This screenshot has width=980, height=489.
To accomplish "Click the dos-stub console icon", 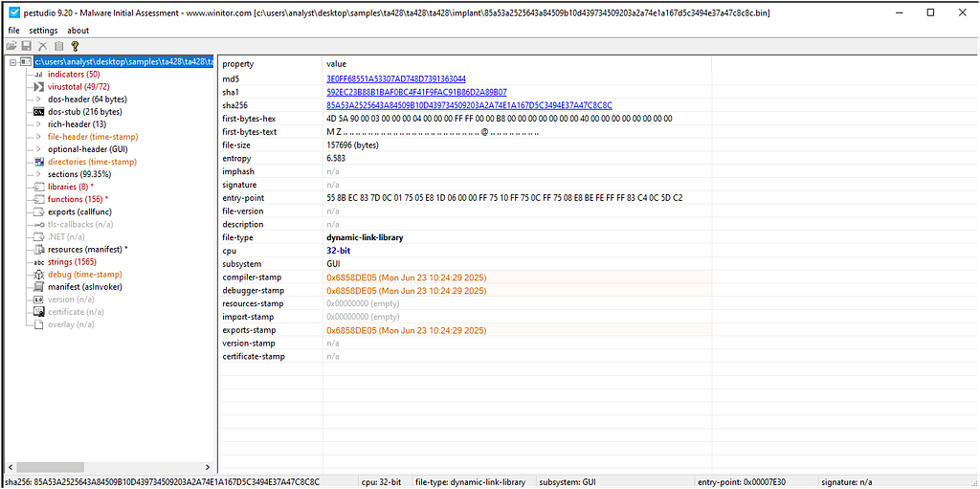I will 38,112.
